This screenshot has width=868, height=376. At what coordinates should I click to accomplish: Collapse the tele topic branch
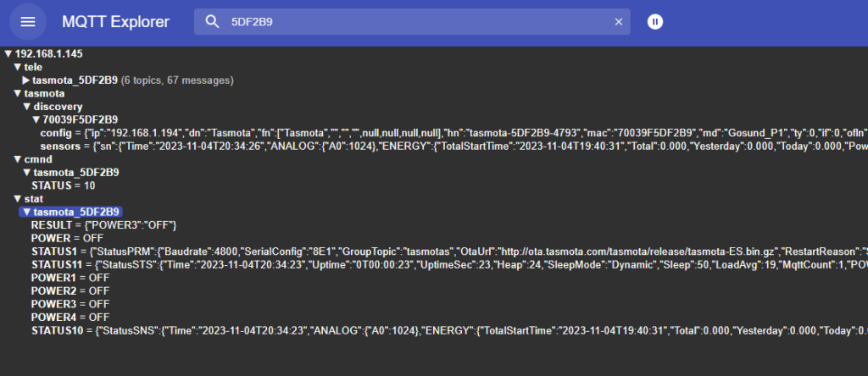coord(18,67)
